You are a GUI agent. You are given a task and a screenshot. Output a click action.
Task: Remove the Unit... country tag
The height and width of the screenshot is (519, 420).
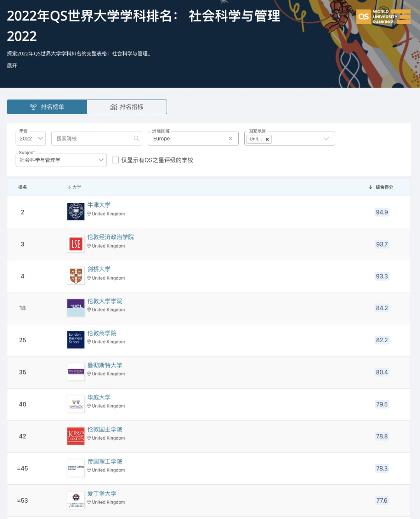tap(267, 139)
